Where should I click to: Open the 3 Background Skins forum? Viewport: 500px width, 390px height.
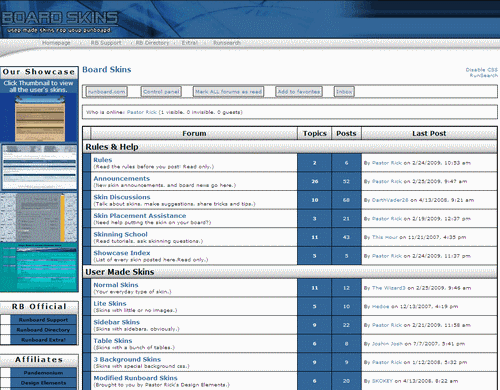click(x=127, y=359)
